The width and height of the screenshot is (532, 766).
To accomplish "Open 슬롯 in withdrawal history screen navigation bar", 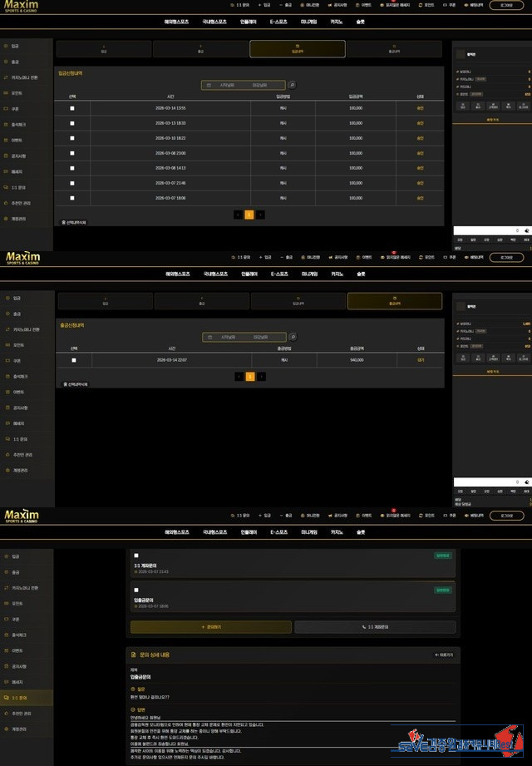I will click(x=361, y=274).
